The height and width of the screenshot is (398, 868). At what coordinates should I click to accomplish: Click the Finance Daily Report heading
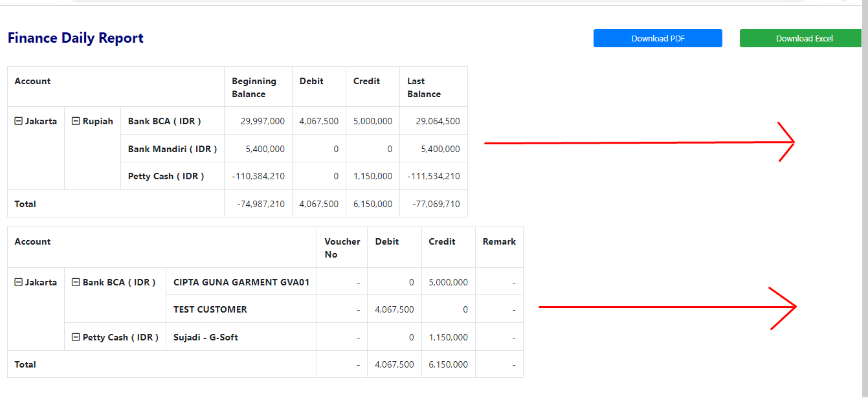click(x=74, y=38)
